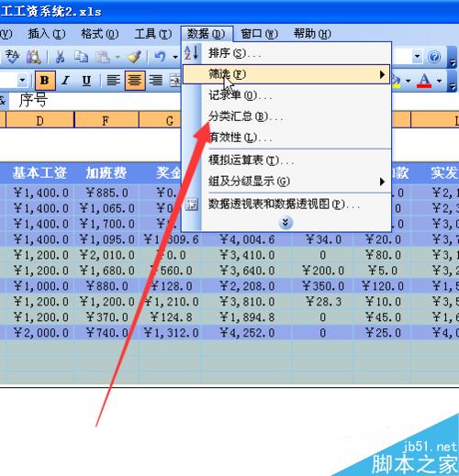Choose 记录单(O) menu entry
The width and height of the screenshot is (459, 476).
pyautogui.click(x=286, y=95)
